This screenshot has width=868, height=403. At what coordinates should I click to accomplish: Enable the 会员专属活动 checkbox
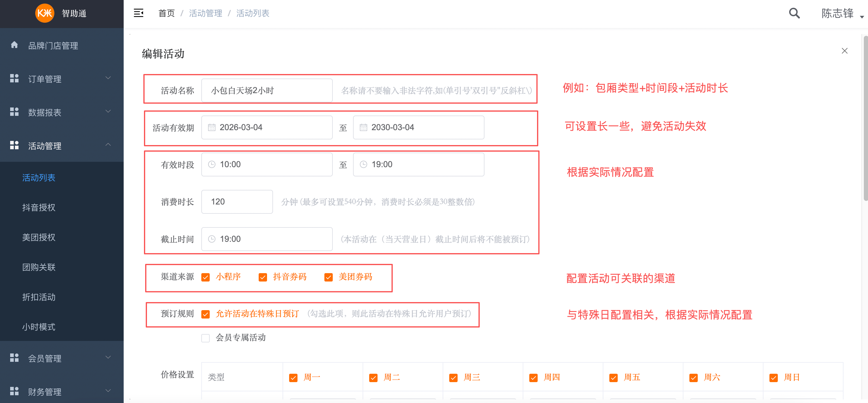point(206,338)
